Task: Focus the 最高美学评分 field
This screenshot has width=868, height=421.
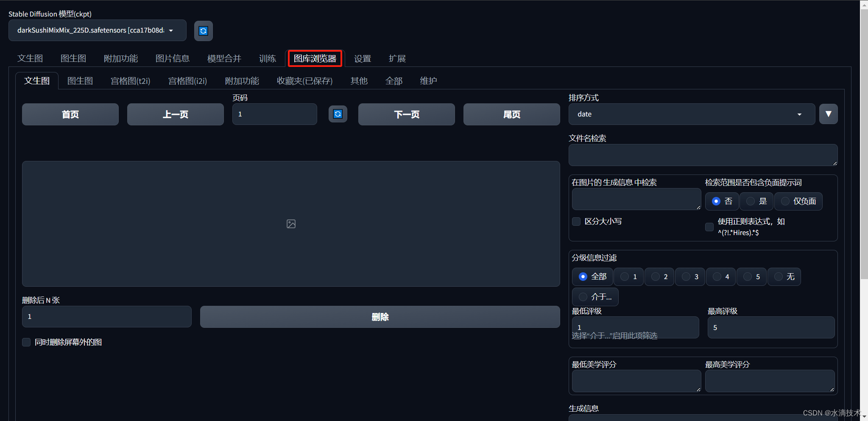Action: click(770, 381)
